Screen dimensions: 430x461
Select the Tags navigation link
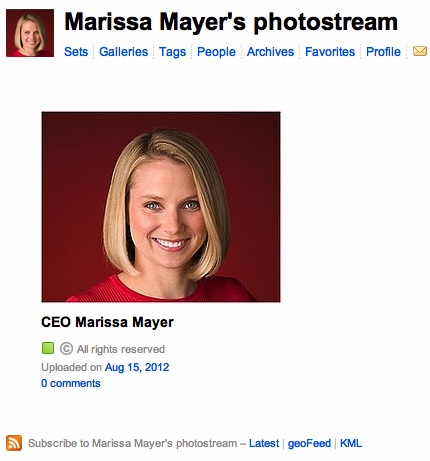click(172, 52)
